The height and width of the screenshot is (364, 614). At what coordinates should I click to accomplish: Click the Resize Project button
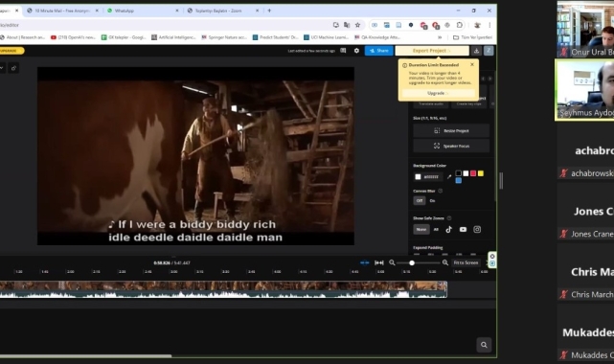point(451,130)
